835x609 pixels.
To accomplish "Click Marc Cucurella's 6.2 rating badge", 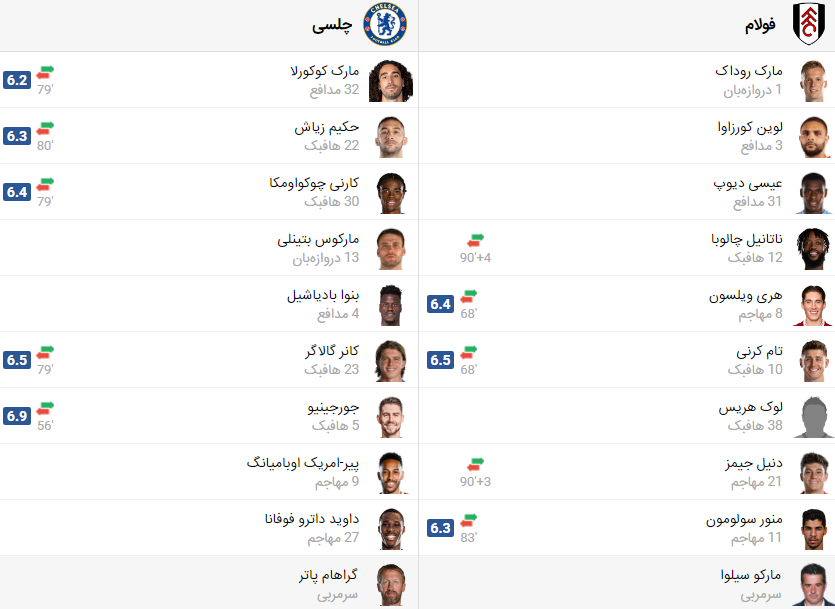I will 17,80.
